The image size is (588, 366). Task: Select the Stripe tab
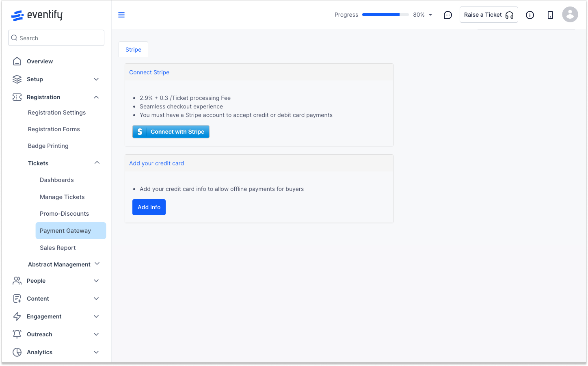133,49
